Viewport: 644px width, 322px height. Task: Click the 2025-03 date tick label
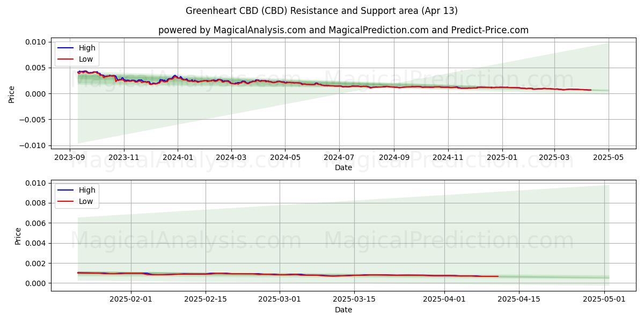[x=554, y=157]
